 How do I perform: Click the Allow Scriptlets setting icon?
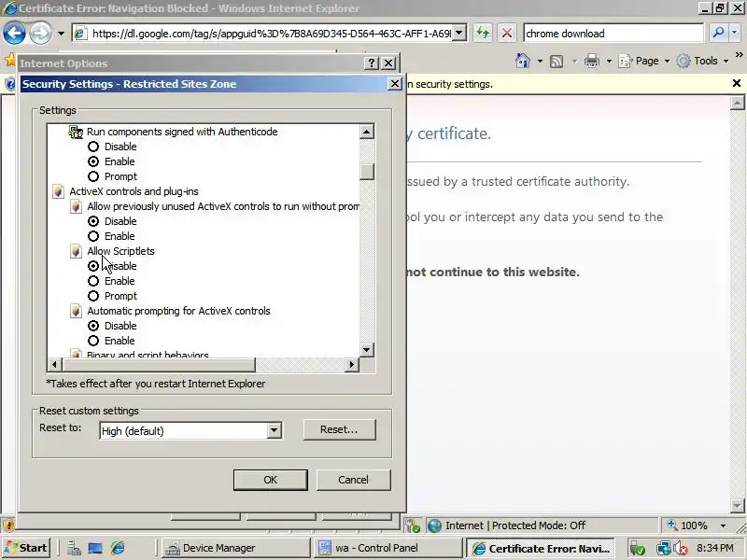coord(76,251)
